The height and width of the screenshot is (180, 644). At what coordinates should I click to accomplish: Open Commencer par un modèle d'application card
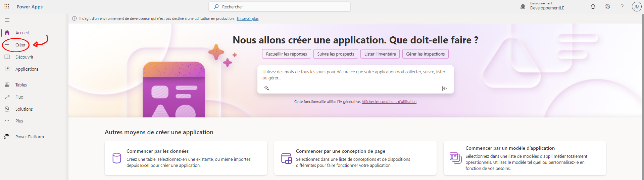coord(525,158)
